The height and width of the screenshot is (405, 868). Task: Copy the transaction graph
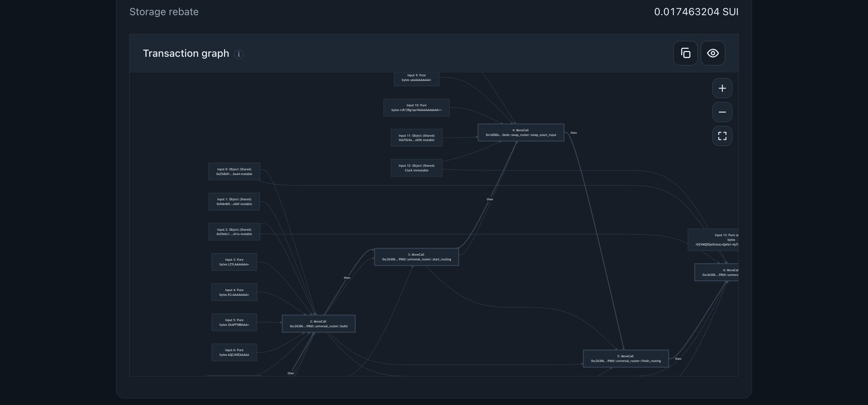(686, 53)
